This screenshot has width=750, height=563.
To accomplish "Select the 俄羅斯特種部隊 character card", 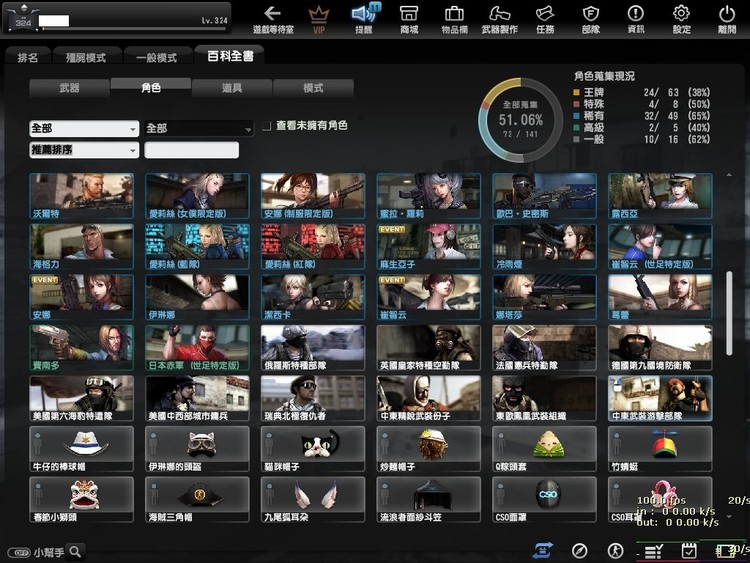I will click(313, 348).
